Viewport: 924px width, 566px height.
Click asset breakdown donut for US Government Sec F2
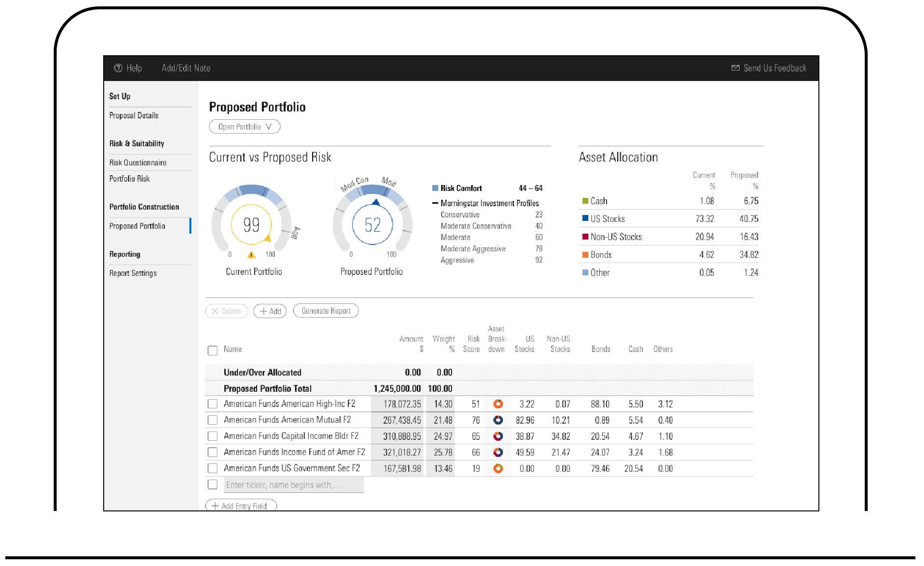tap(498, 469)
